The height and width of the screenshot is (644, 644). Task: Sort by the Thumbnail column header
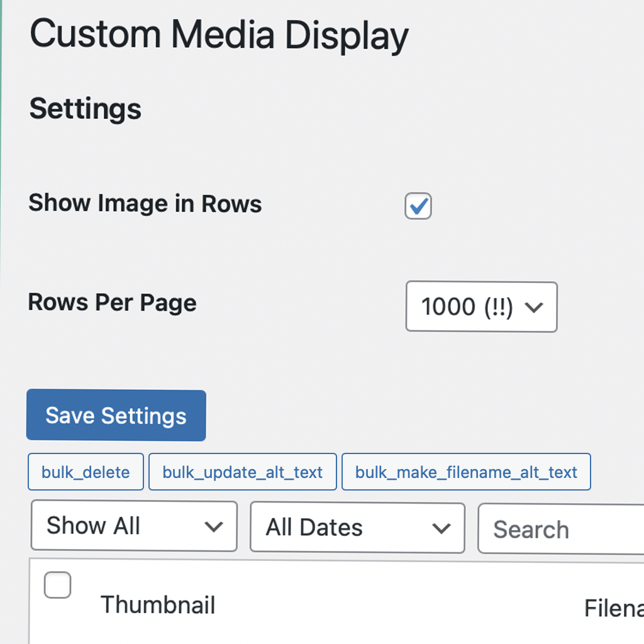[x=158, y=605]
